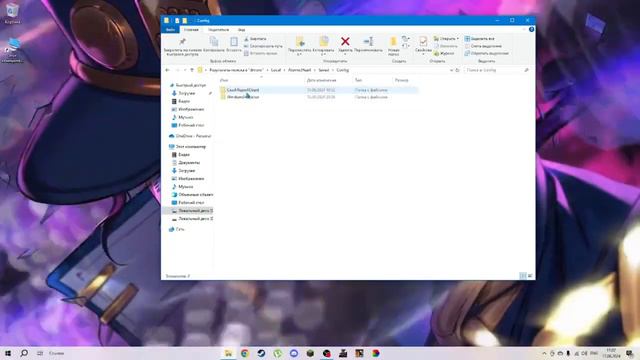The height and width of the screenshot is (360, 640).
Task: Show hidden tray icons chevron
Action: point(544,353)
